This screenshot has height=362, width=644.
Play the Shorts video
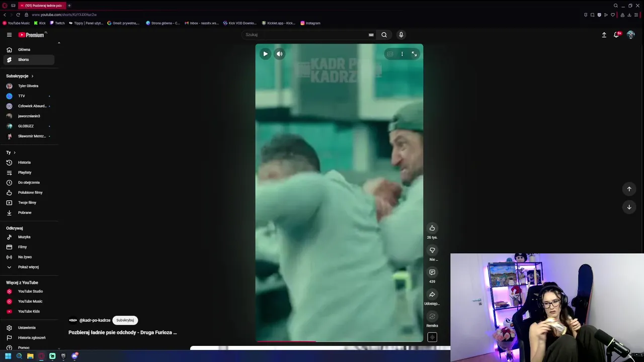point(265,54)
